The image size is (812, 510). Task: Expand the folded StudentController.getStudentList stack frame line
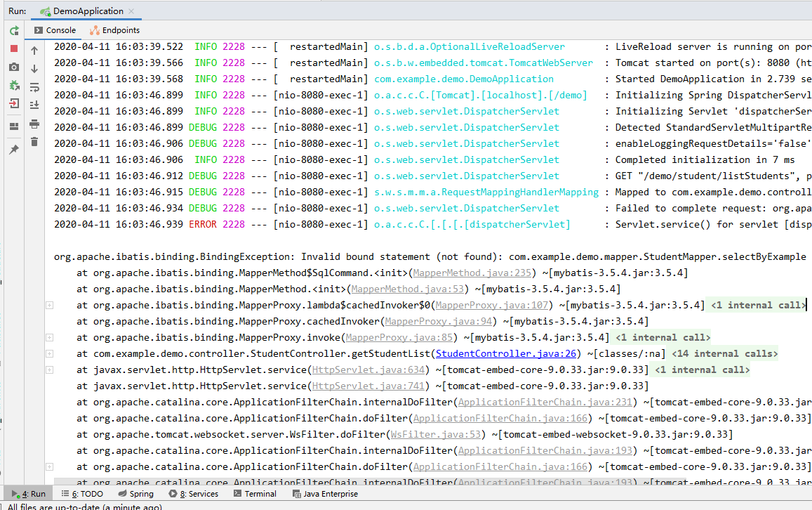tap(49, 353)
